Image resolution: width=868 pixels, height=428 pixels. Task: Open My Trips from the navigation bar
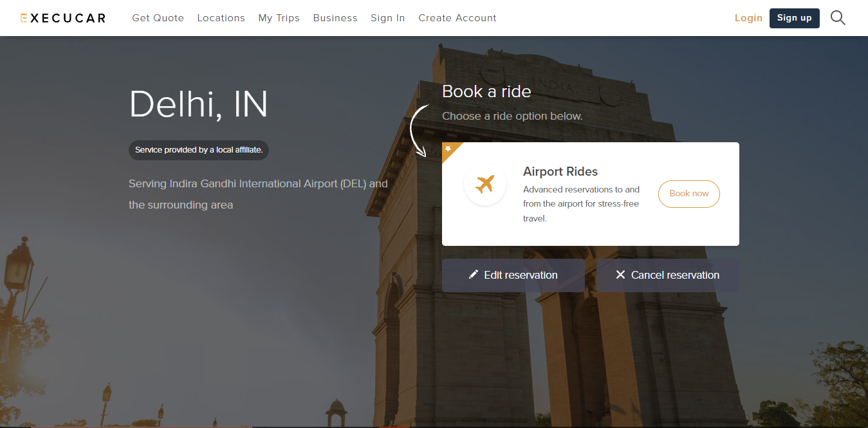pos(279,18)
